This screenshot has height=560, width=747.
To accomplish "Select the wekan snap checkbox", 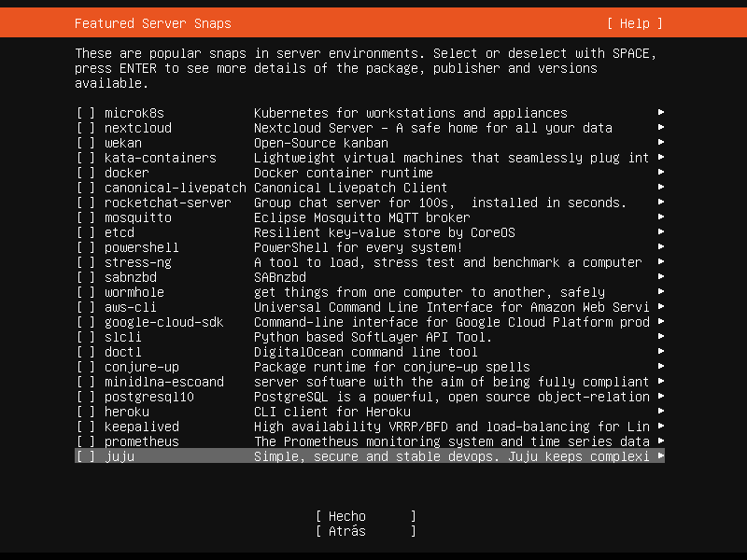I will coord(86,143).
